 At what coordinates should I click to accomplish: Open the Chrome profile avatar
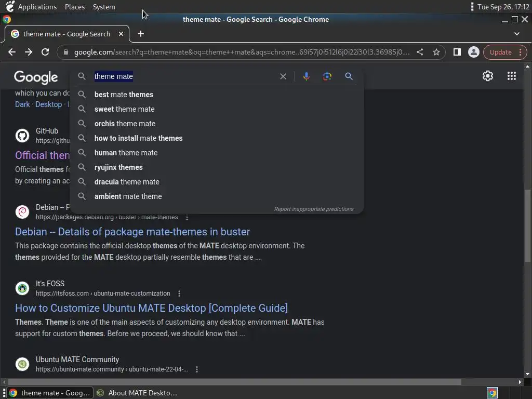coord(474,52)
